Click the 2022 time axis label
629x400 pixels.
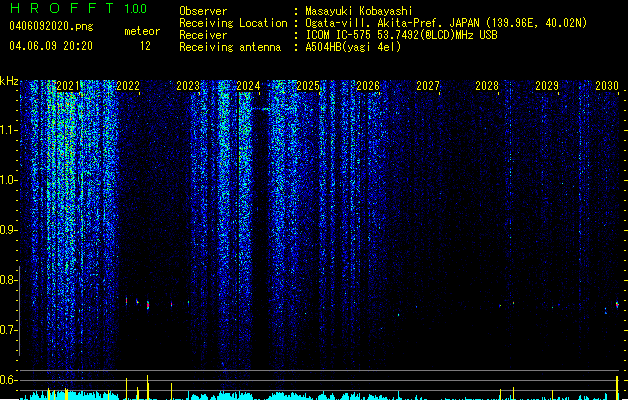point(128,86)
